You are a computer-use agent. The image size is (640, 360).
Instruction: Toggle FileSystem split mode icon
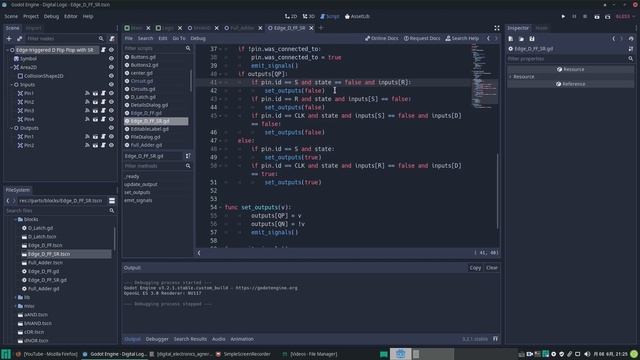(112, 201)
